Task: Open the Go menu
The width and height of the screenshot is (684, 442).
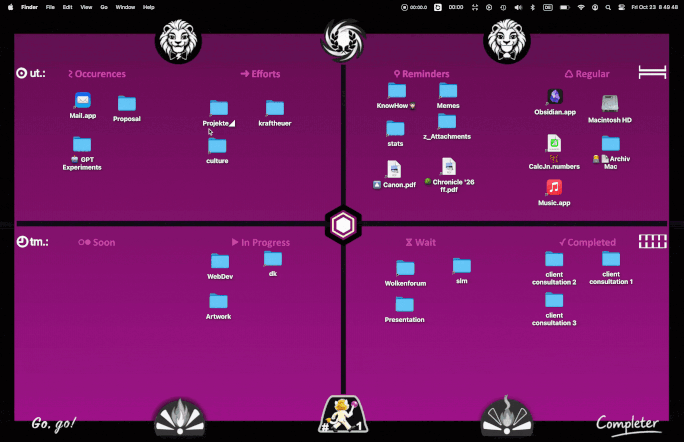Action: click(104, 7)
